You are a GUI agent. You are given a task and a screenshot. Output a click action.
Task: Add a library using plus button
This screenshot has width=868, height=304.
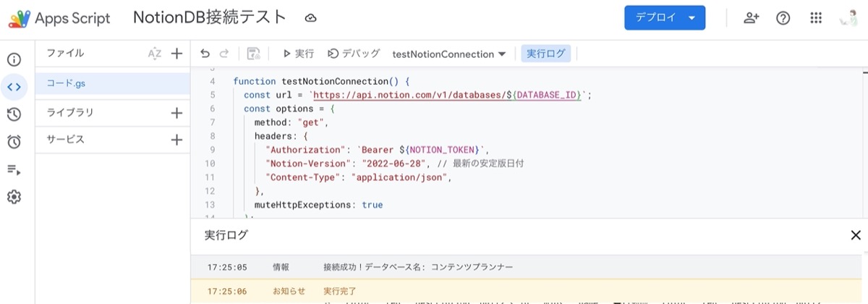pos(176,113)
